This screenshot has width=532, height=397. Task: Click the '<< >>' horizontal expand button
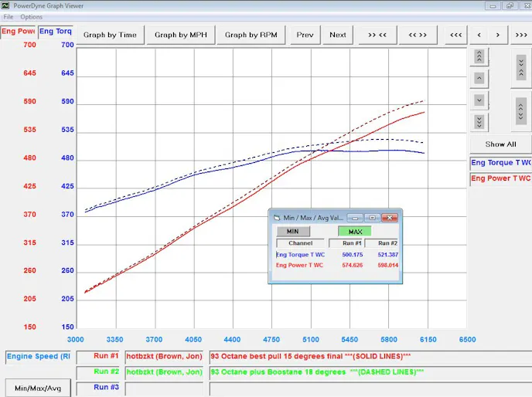click(418, 35)
